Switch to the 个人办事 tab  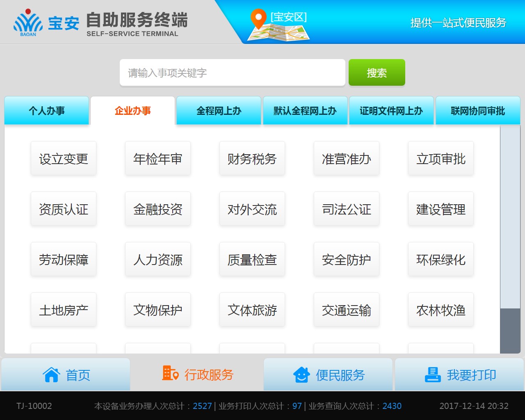point(47,111)
